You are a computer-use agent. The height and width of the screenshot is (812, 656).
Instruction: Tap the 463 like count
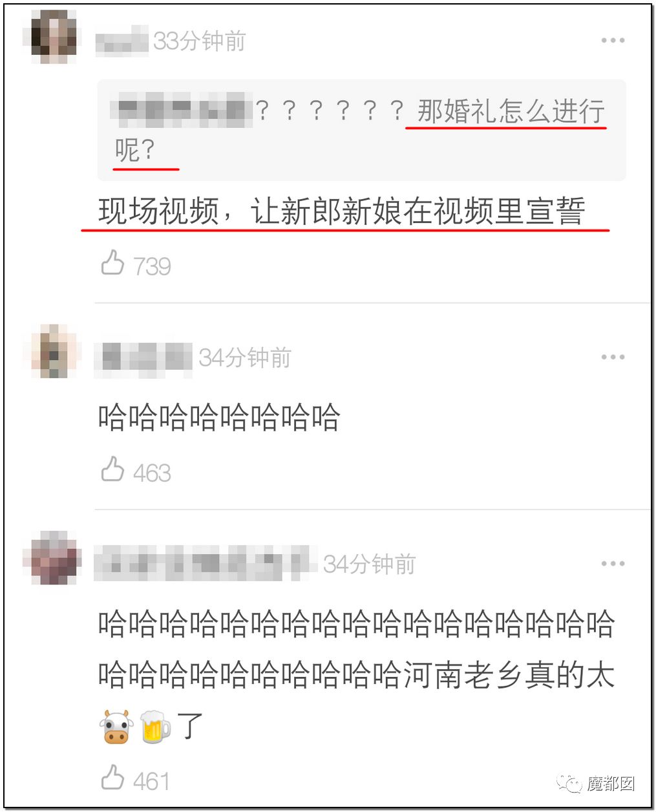tap(152, 473)
